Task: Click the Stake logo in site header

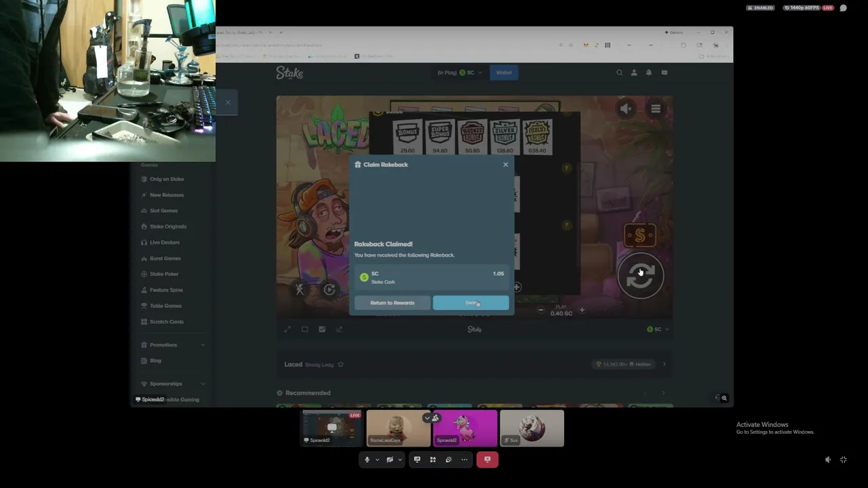Action: [290, 73]
